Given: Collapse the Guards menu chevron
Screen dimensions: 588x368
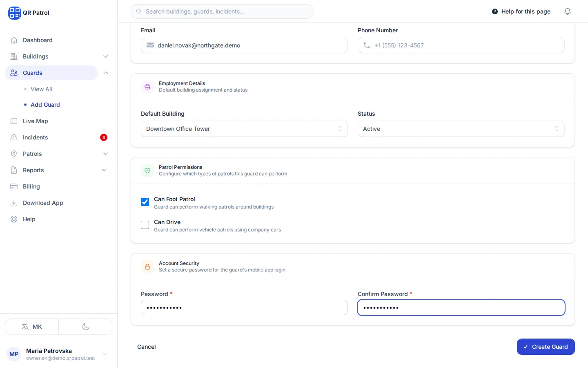Looking at the screenshot, I should coord(106,73).
